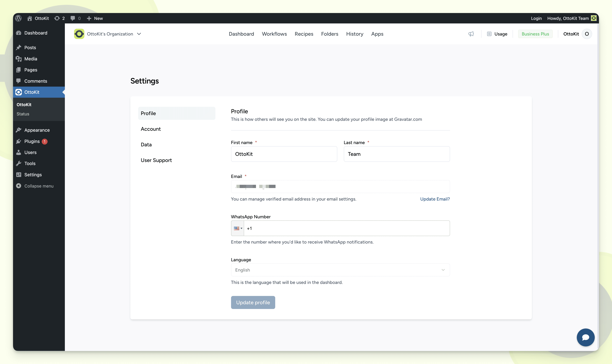The image size is (612, 364).
Task: Click the Usage list icon
Action: (x=489, y=34)
